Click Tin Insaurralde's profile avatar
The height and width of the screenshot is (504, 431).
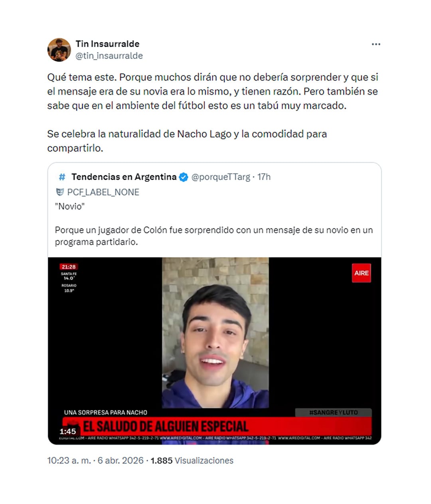coord(59,50)
